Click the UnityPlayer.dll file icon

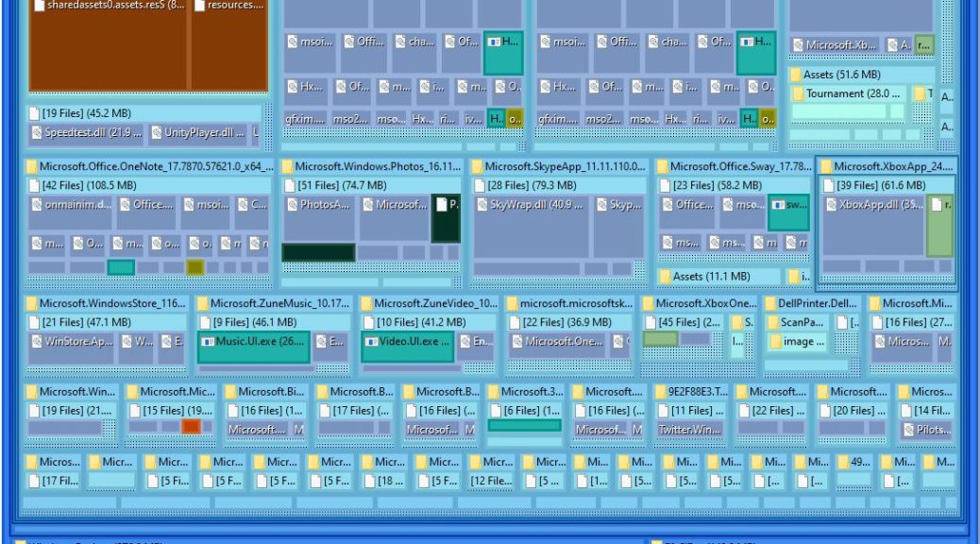(x=156, y=132)
